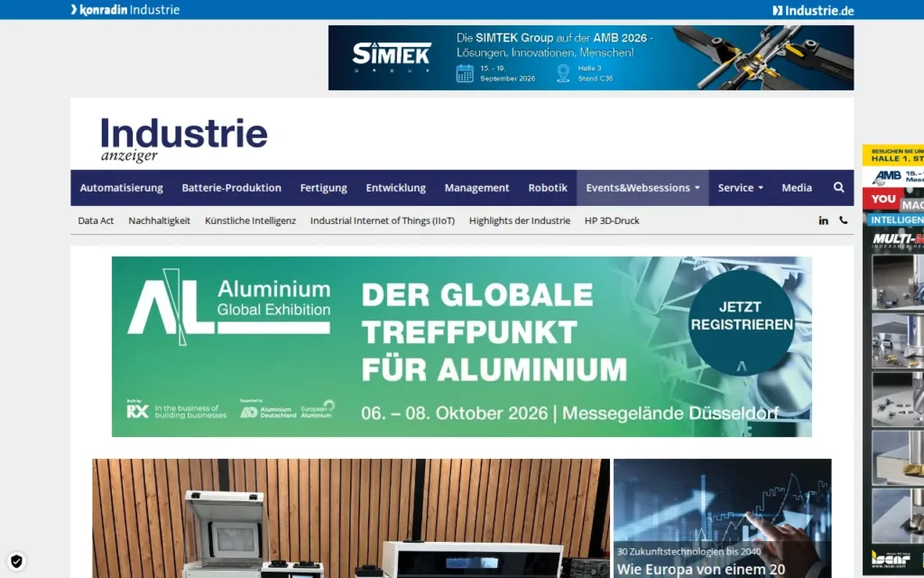Viewport: 924px width, 578px height.
Task: Expand the Events&Websessions dropdown arrow
Action: (x=698, y=188)
